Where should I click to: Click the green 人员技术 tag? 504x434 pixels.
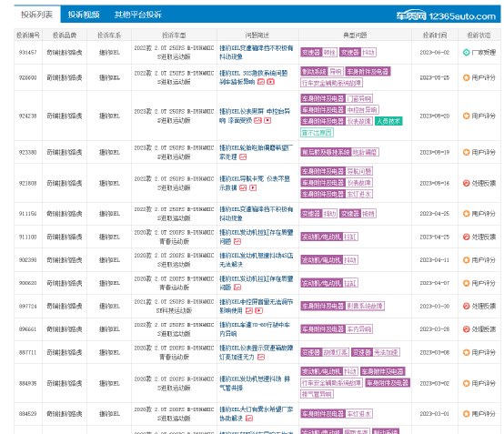click(x=388, y=121)
